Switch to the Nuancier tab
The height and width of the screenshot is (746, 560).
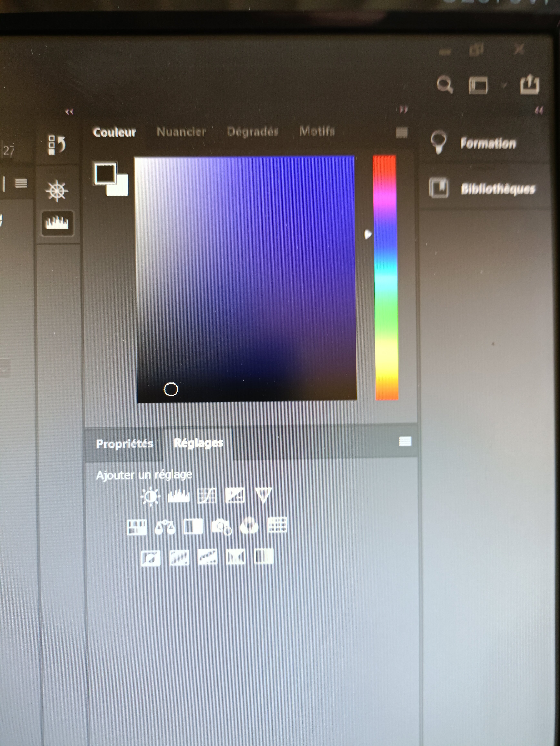[x=181, y=131]
